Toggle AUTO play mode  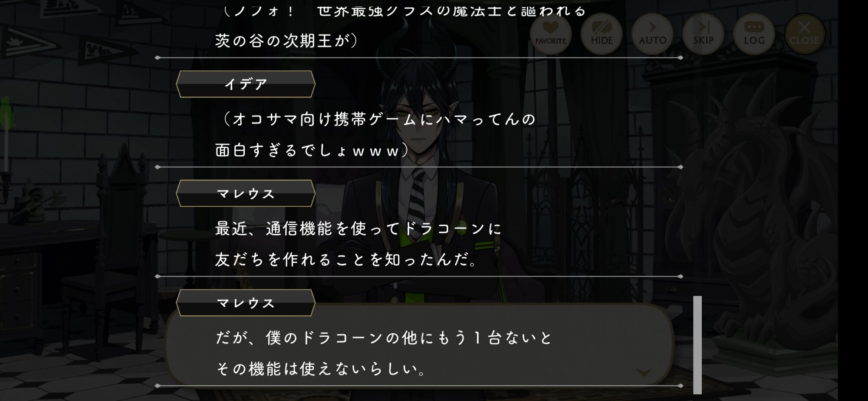(x=652, y=33)
